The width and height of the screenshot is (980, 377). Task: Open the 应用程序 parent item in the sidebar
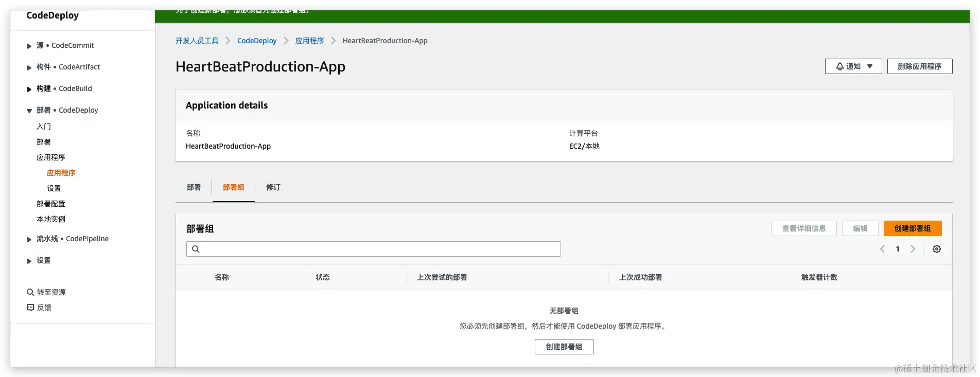51,157
